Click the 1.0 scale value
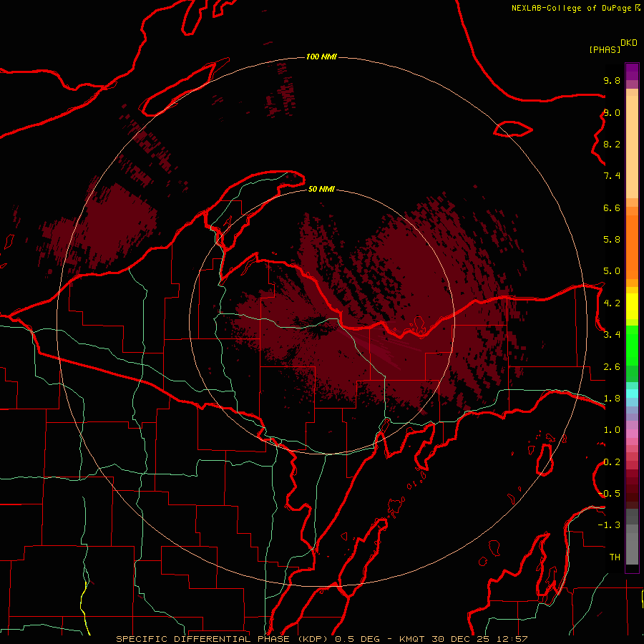 tap(612, 430)
